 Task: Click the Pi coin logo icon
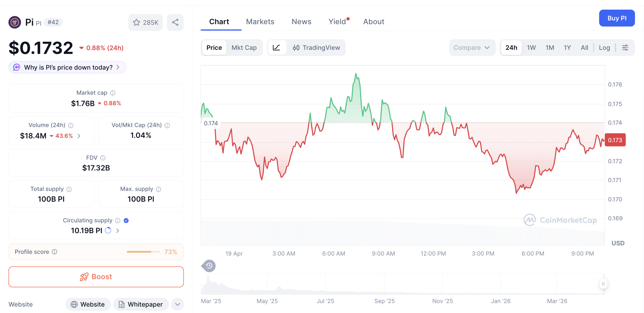click(x=15, y=22)
